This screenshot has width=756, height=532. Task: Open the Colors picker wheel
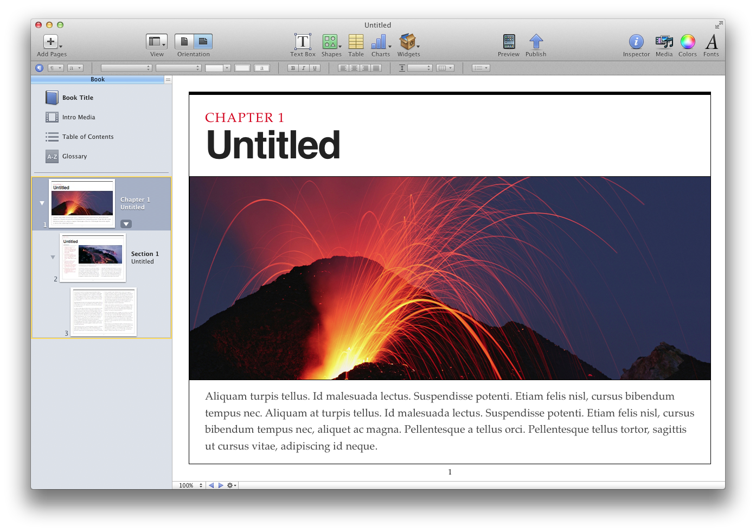(687, 42)
